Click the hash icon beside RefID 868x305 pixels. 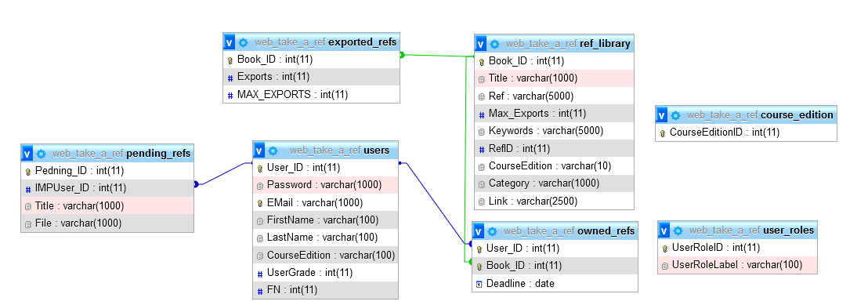482,149
